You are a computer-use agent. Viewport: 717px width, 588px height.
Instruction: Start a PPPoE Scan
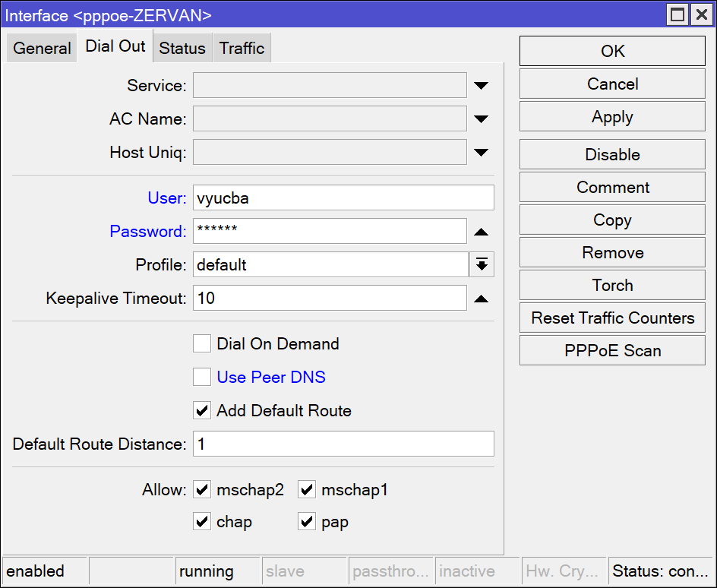coord(611,350)
